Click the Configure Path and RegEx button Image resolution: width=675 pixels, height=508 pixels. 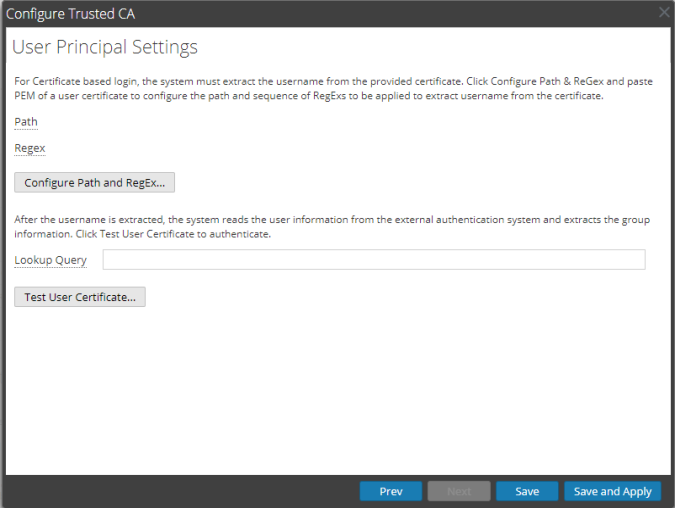95,182
